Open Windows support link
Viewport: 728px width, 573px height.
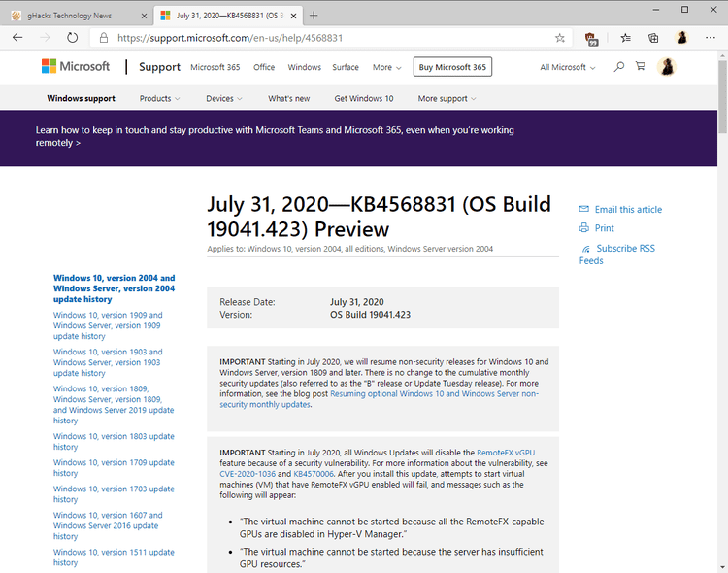(82, 98)
